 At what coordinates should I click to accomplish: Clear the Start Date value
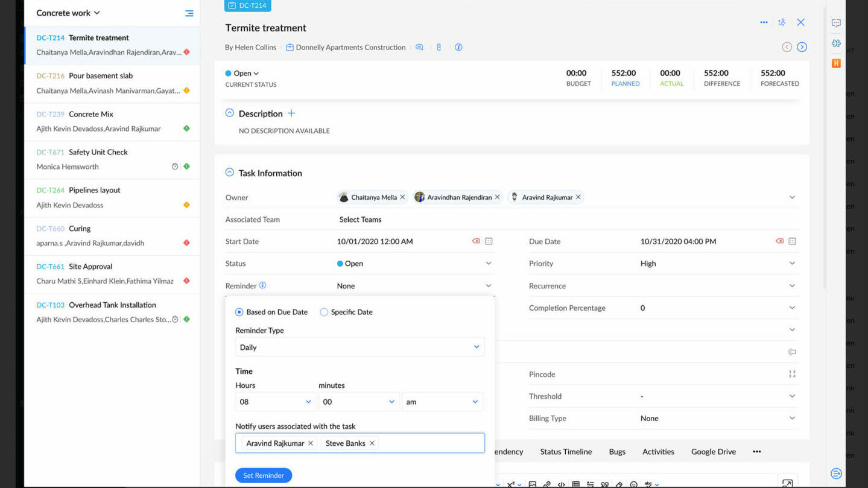pyautogui.click(x=476, y=241)
